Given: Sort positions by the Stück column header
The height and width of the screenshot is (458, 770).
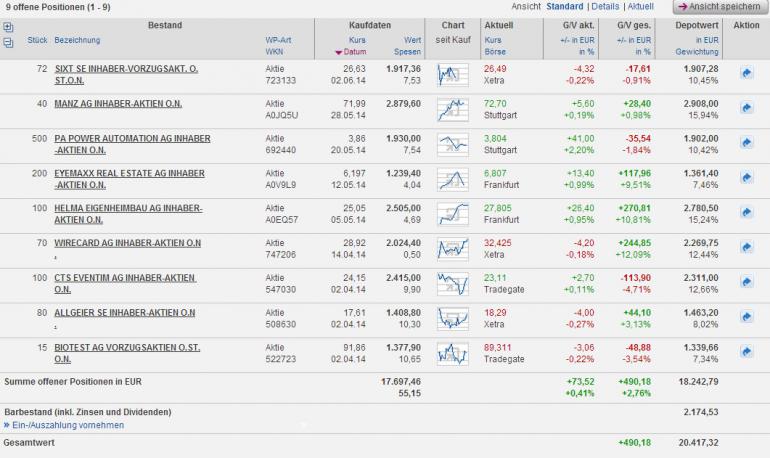Looking at the screenshot, I should pos(38,40).
